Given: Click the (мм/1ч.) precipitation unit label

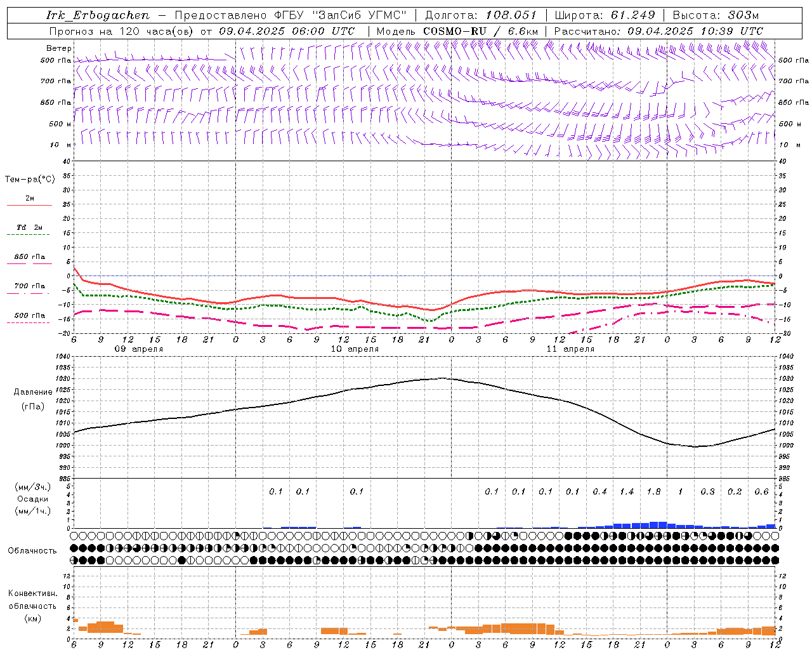Looking at the screenshot, I should 33,511.
